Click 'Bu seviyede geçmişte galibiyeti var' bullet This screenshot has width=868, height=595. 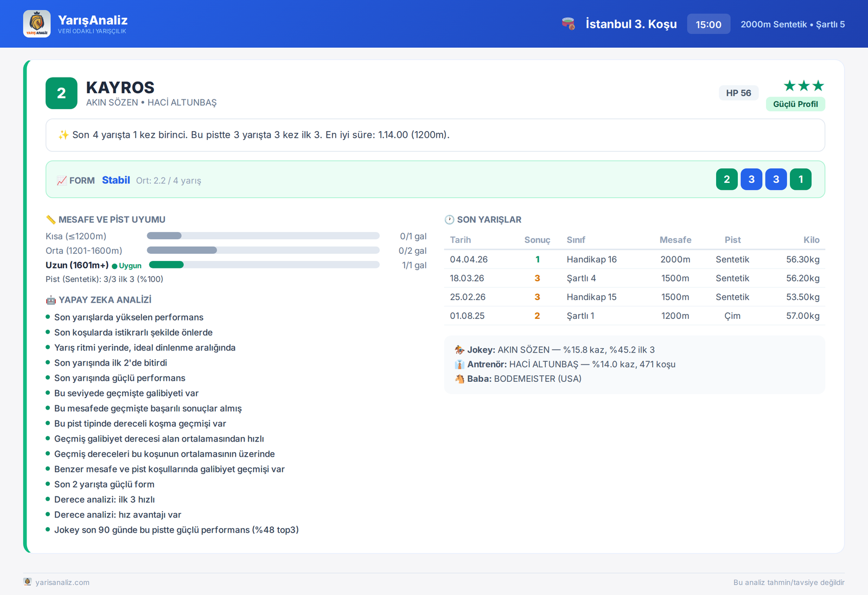coord(126,393)
